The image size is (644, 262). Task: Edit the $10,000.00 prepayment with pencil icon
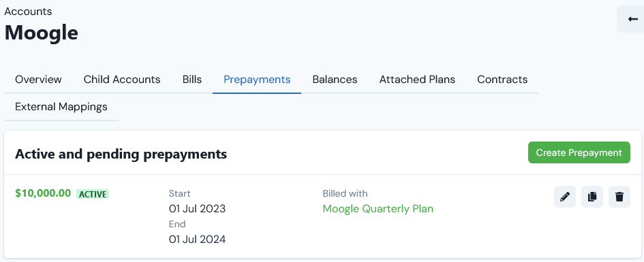(x=565, y=197)
